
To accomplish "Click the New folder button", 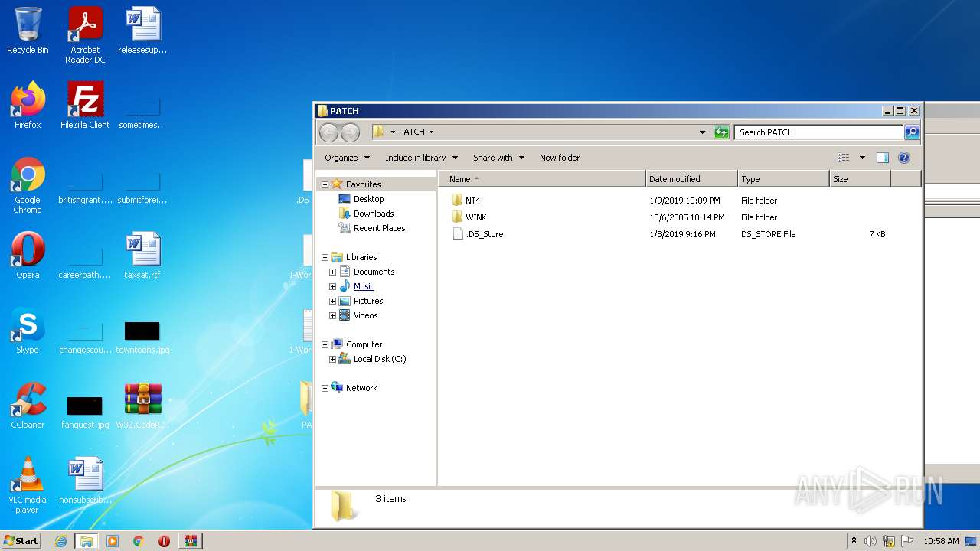I will [560, 158].
